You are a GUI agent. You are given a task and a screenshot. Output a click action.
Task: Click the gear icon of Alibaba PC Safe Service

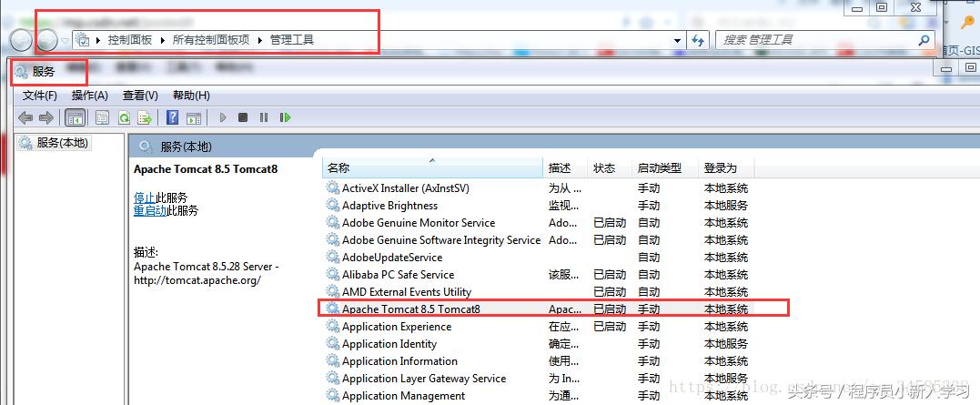pos(333,274)
